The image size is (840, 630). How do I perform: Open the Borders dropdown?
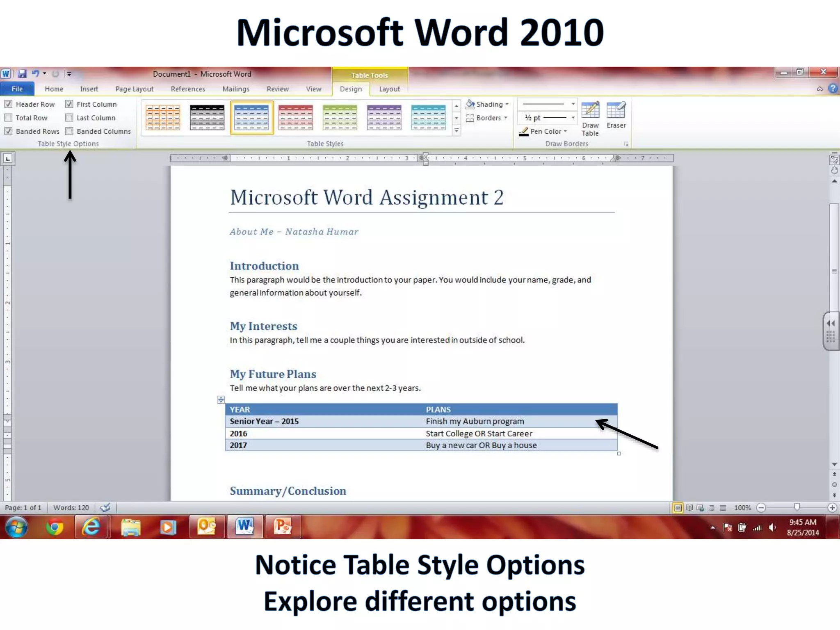click(487, 118)
